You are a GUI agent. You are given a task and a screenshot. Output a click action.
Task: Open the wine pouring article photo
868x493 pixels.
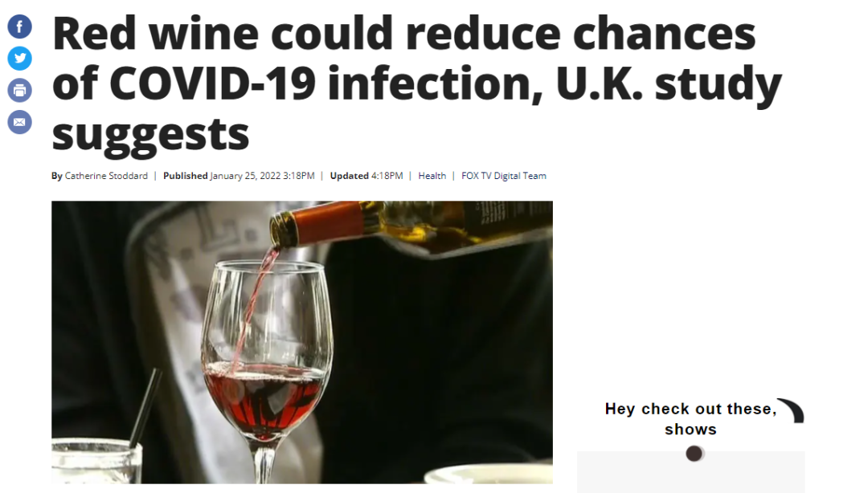[302, 342]
